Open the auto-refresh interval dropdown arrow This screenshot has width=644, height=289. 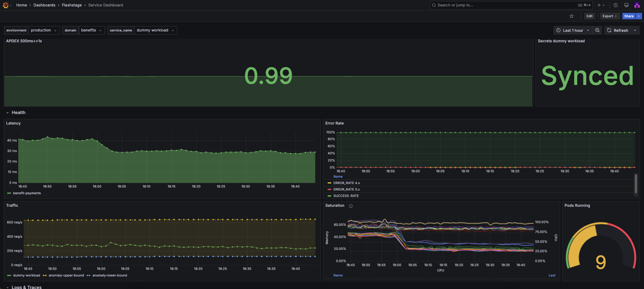pos(635,30)
